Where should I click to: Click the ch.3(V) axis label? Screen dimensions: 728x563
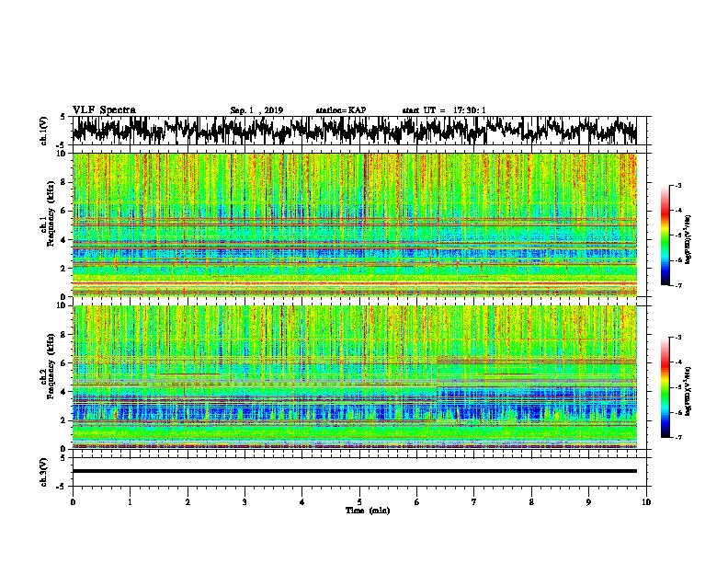pos(43,472)
